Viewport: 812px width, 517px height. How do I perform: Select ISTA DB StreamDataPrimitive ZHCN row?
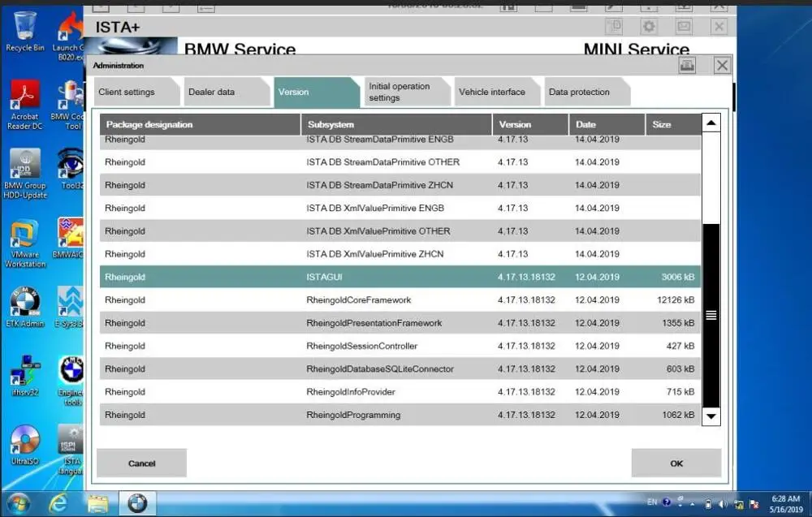coord(400,185)
